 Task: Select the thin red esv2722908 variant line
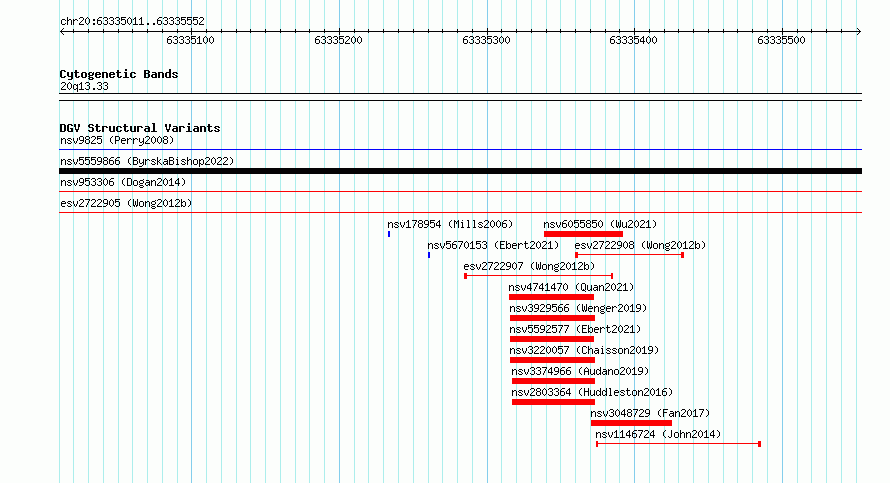(x=629, y=255)
